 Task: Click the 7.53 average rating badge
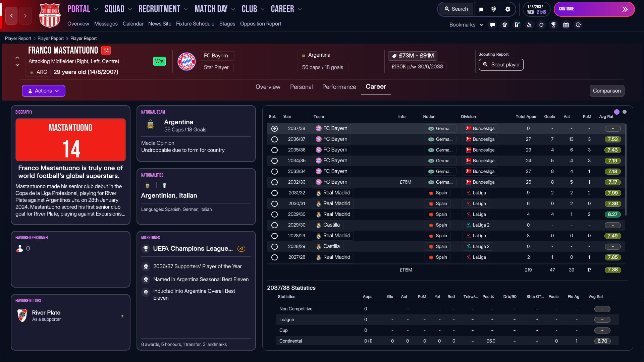[612, 139]
